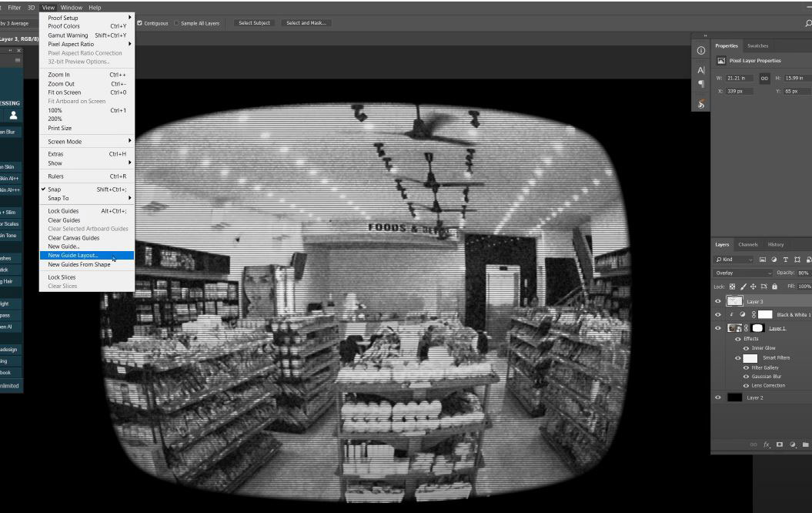
Task: Toggle Gaussian Blur filter visibility
Action: [x=747, y=377]
